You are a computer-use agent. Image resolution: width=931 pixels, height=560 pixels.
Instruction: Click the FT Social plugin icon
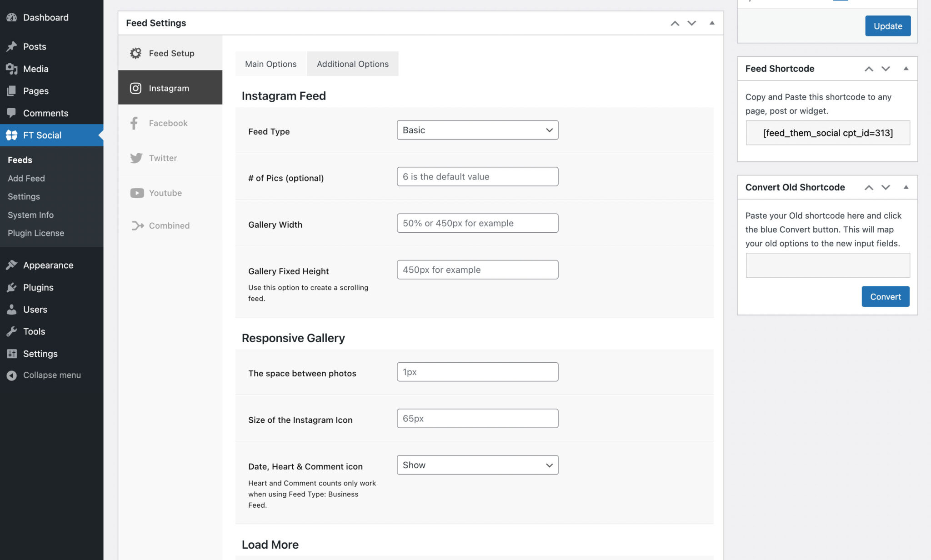coord(12,135)
